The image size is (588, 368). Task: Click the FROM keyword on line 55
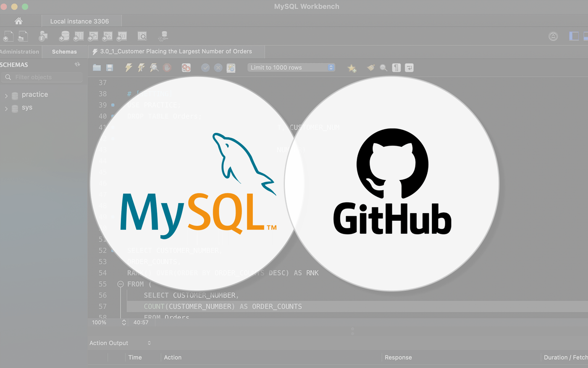click(x=135, y=284)
